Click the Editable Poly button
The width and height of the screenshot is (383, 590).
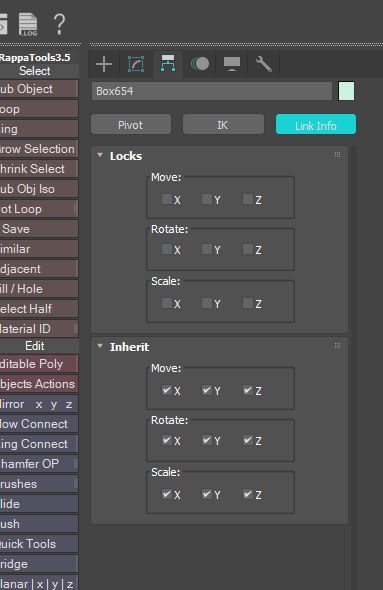click(x=39, y=363)
